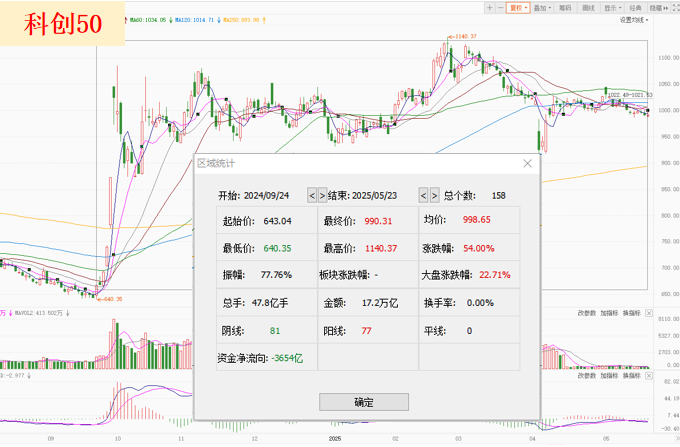Open the 显示 display dropdown
The height and width of the screenshot is (447, 680).
point(612,8)
